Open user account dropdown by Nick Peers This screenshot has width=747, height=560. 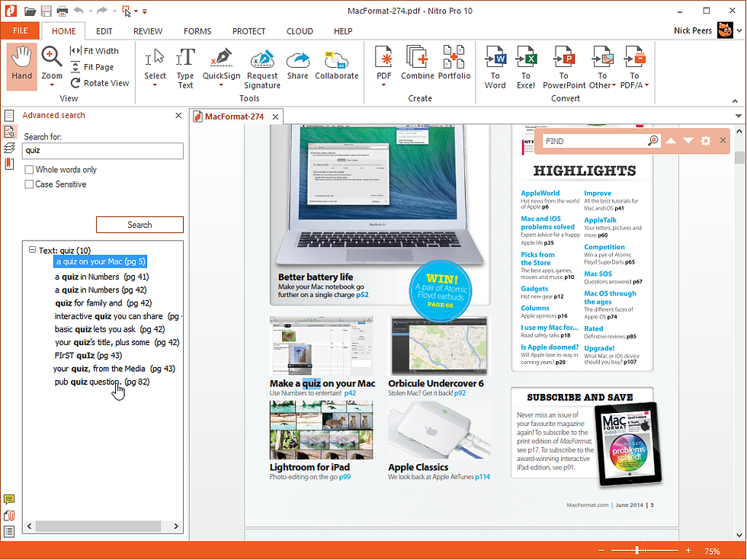point(739,31)
